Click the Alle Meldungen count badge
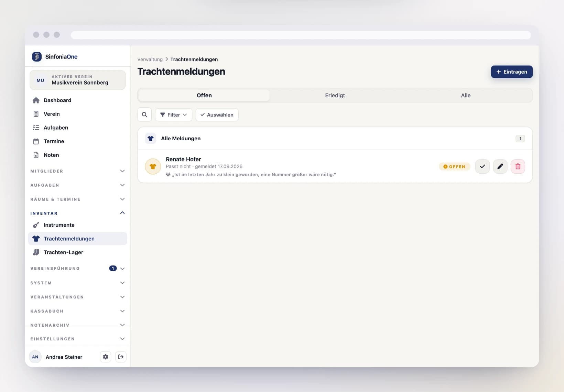 coord(520,139)
